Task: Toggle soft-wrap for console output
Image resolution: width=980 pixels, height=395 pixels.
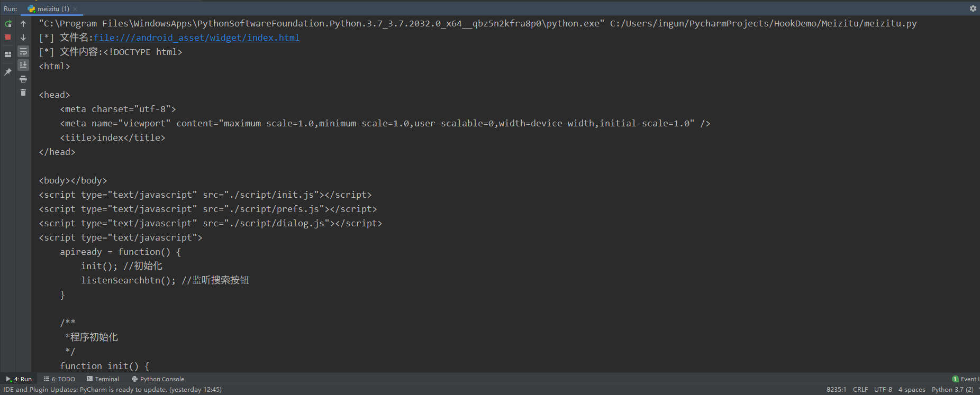Action: 23,51
